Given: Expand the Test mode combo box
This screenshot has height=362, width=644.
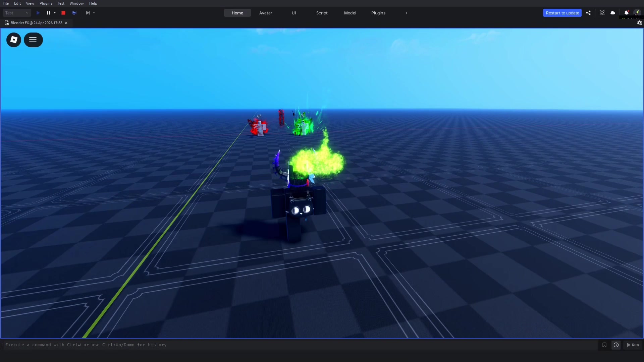Looking at the screenshot, I should (x=17, y=13).
